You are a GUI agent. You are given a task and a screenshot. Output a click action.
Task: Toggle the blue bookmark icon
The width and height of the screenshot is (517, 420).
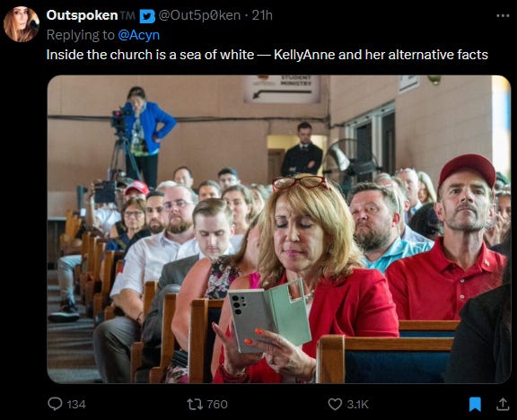(475, 404)
